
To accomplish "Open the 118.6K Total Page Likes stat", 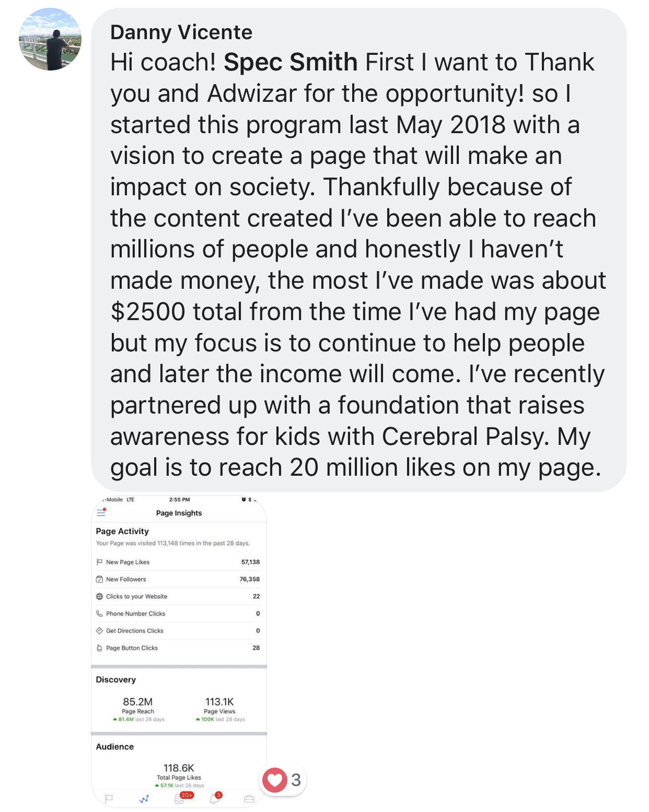I will [179, 772].
